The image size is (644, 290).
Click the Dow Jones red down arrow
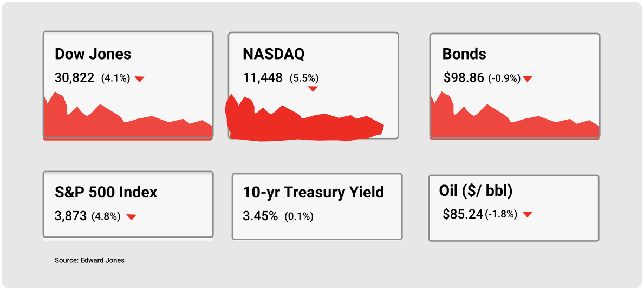click(x=140, y=79)
